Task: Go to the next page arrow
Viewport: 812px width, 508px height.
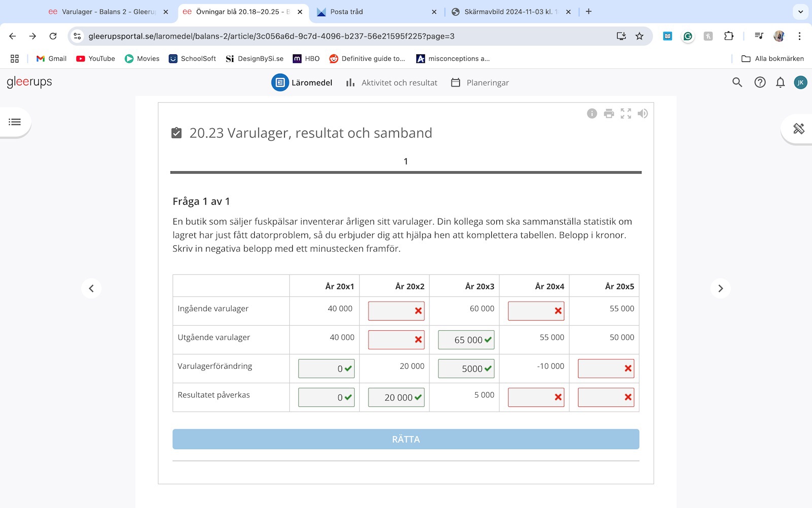Action: [720, 289]
